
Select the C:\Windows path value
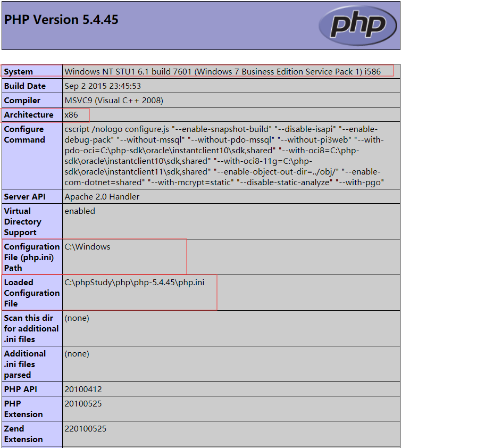[x=87, y=247]
